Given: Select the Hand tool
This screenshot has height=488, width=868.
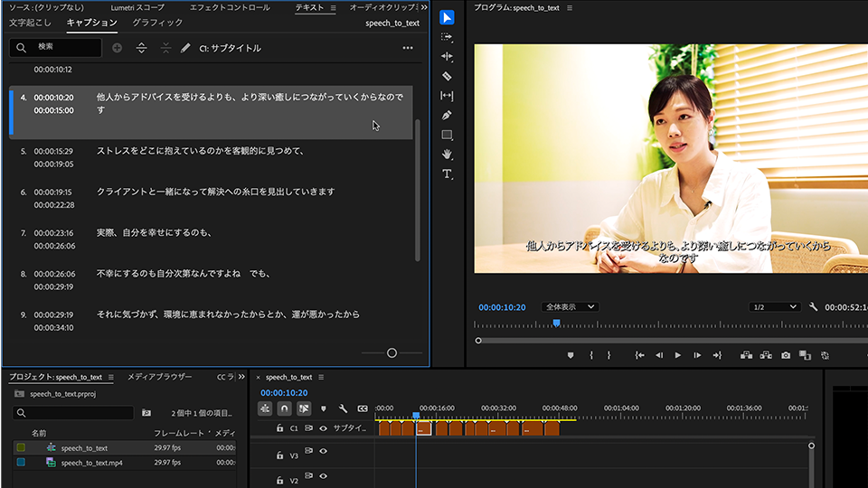Looking at the screenshot, I should pos(447,155).
